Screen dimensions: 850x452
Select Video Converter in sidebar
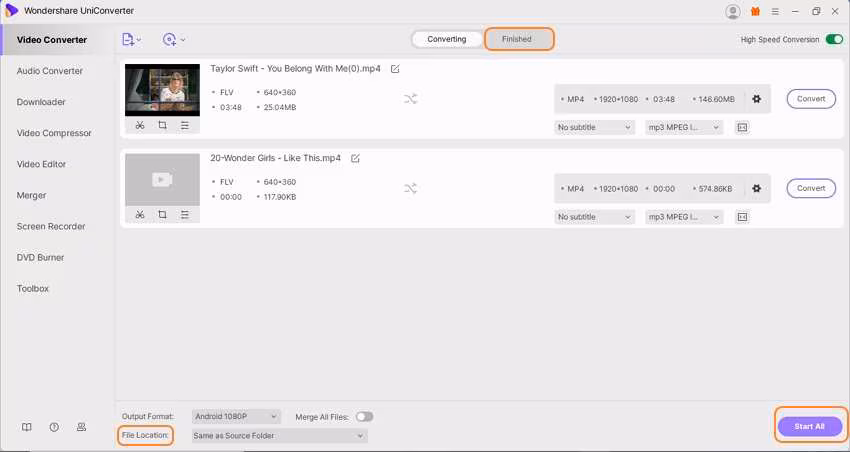(51, 40)
